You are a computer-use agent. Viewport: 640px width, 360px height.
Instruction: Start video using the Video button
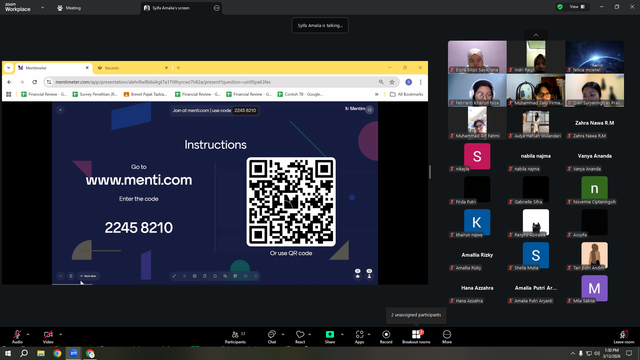tap(48, 337)
